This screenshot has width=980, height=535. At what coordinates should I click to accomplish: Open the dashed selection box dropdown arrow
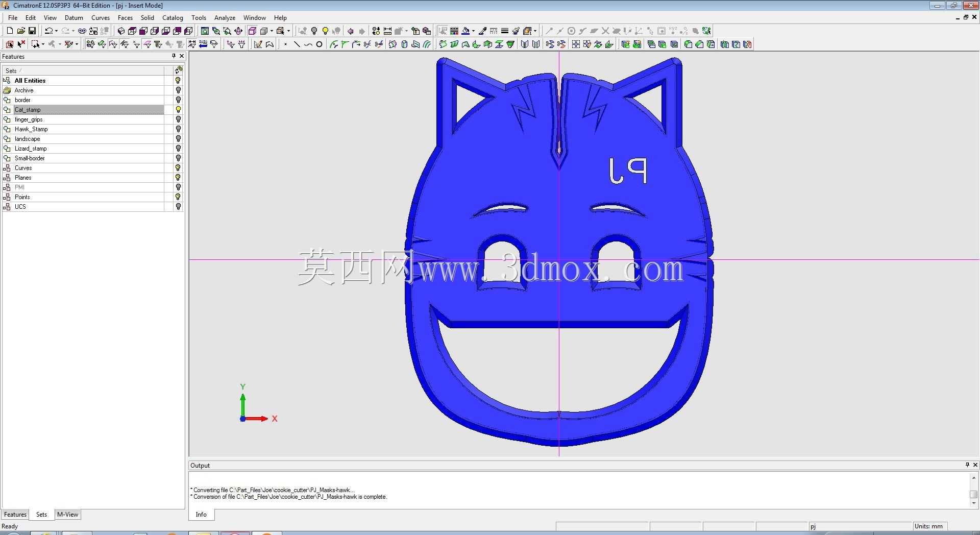click(x=43, y=44)
